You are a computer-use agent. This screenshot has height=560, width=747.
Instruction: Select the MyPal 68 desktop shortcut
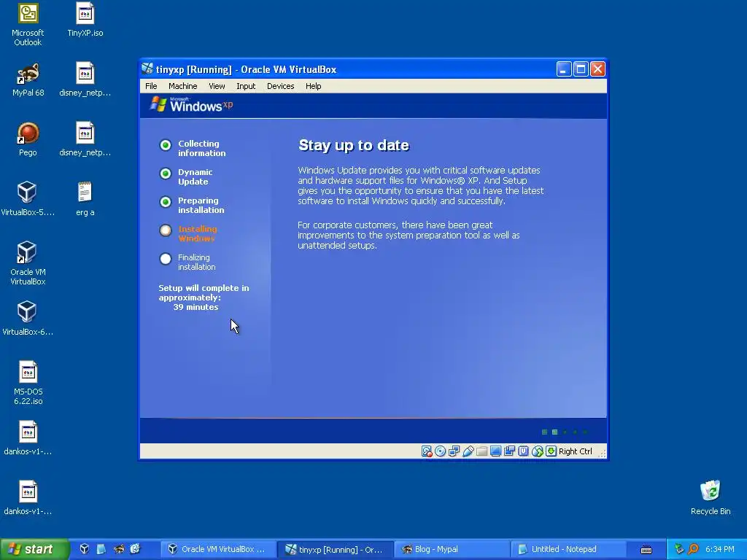[28, 79]
